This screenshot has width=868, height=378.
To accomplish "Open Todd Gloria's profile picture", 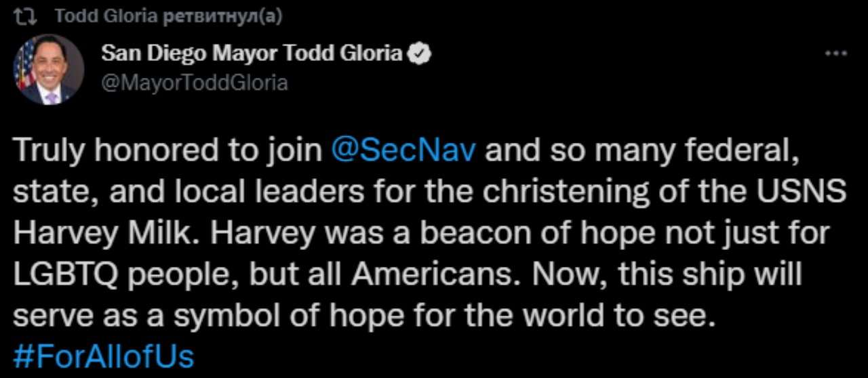I will point(49,69).
